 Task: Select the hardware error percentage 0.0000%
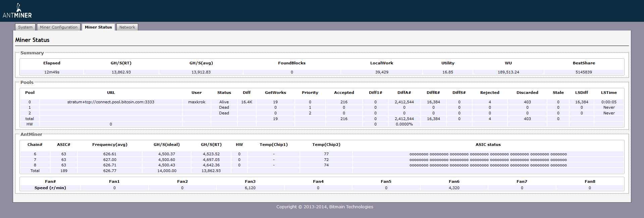404,124
